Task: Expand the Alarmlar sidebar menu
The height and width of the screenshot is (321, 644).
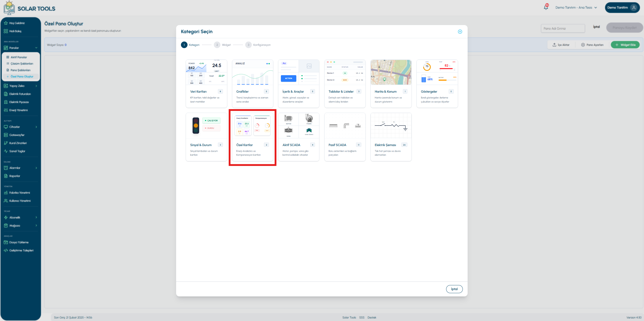Action: pos(20,168)
